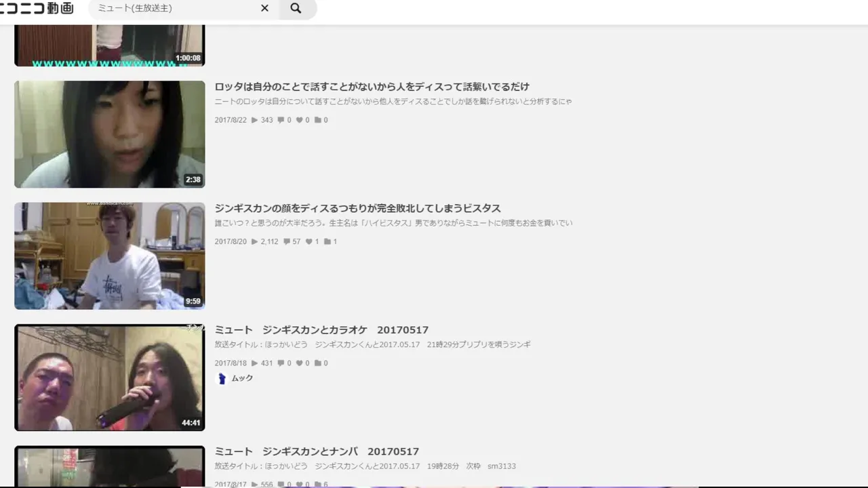
Task: Click play count icon beside 2,112
Action: click(x=255, y=241)
